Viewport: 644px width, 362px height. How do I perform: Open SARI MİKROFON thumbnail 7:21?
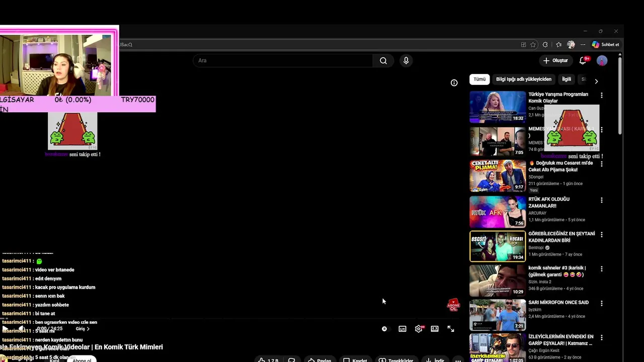click(498, 315)
